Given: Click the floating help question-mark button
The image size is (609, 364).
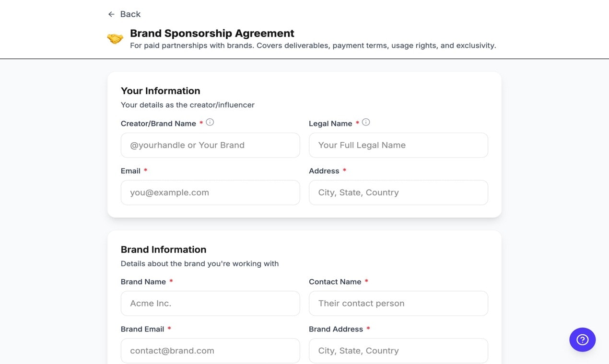Looking at the screenshot, I should coord(582,339).
